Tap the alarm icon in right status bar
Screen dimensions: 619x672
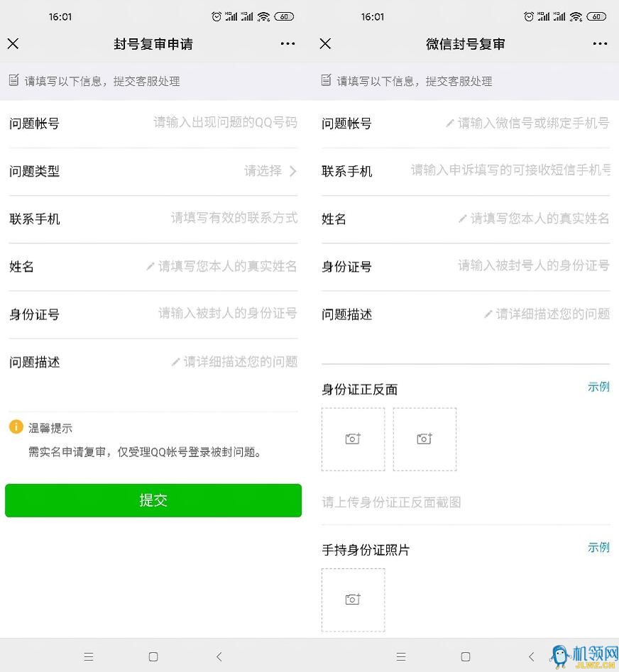coord(529,16)
